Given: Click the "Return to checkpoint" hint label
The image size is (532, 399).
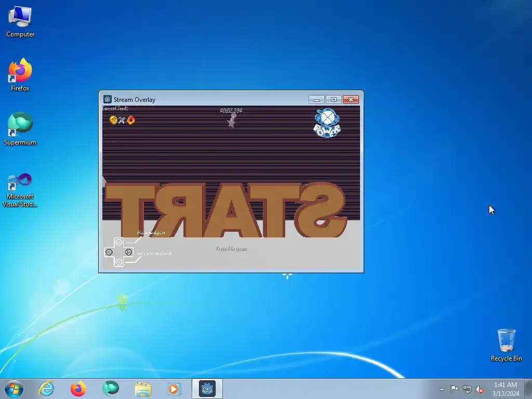Looking at the screenshot, I should pos(154,254).
